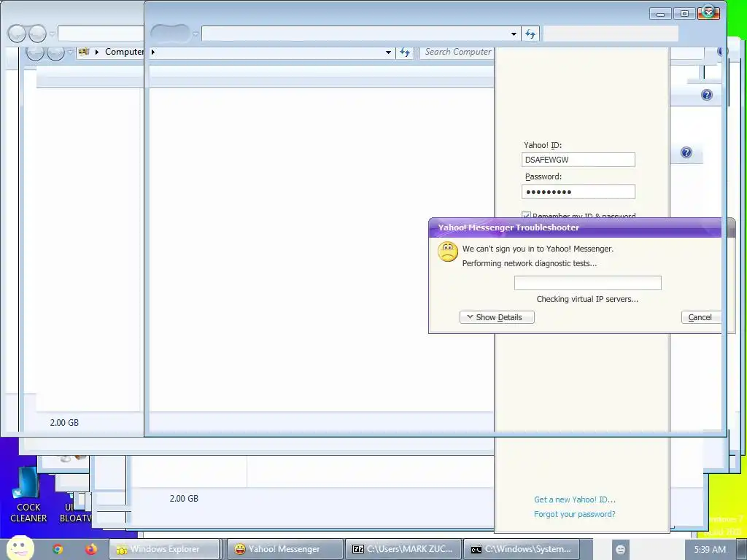Click 'Checking virtual IP servers...' status text

tap(587, 299)
